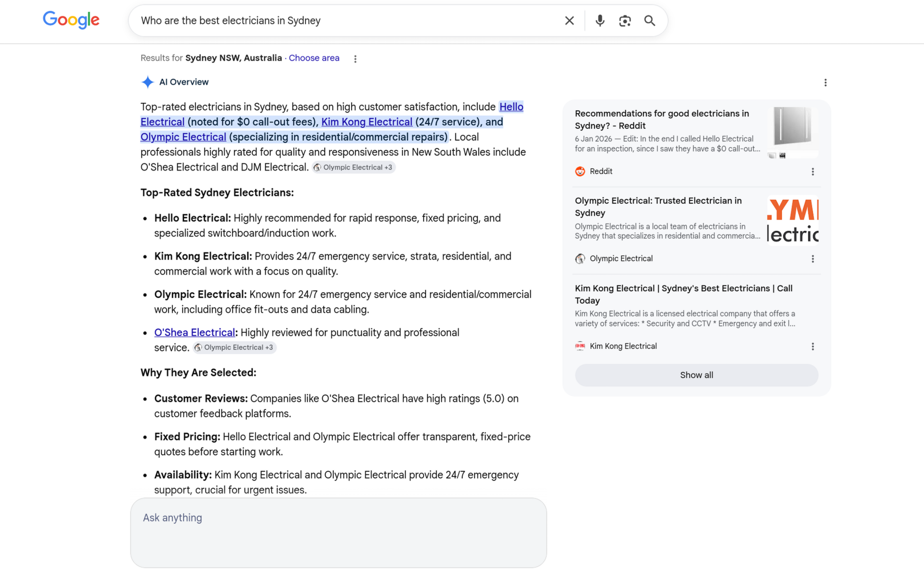Open Google Lens image search

tap(625, 21)
